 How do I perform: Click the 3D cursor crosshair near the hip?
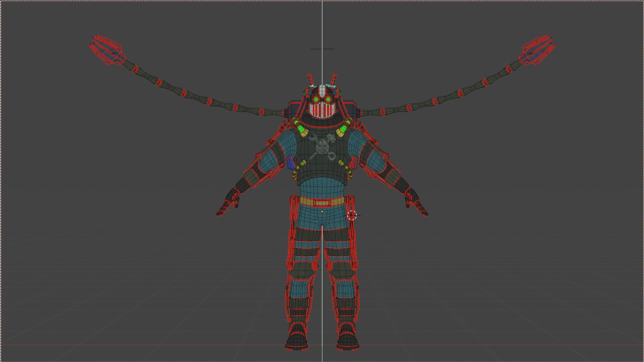tap(352, 215)
